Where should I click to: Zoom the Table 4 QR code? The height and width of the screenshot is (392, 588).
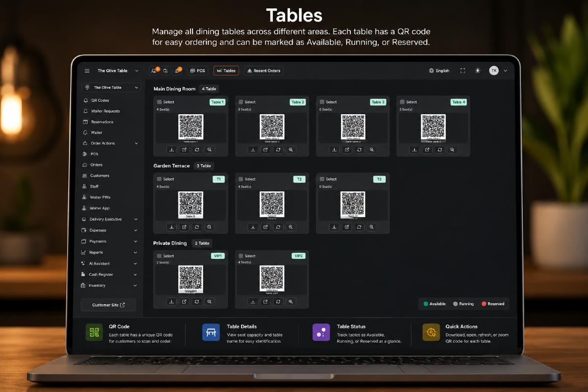coord(452,150)
